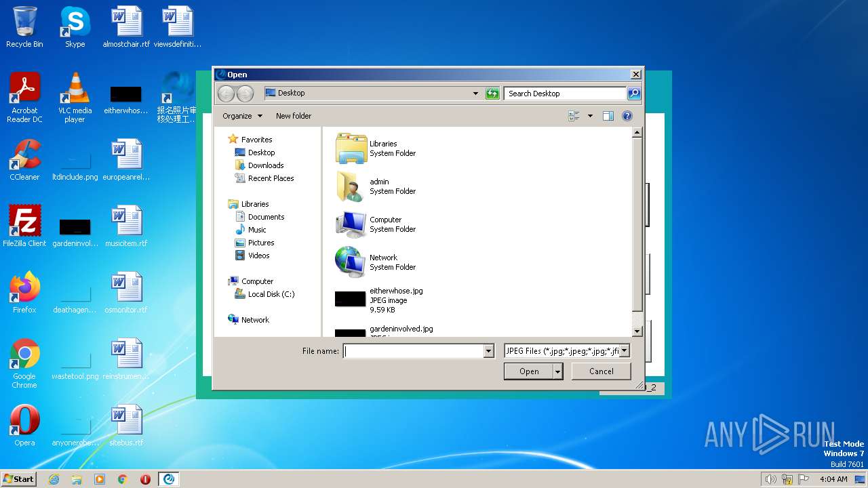Select musicitem.rtf desktop file
The width and height of the screenshot is (868, 488).
coord(126,226)
